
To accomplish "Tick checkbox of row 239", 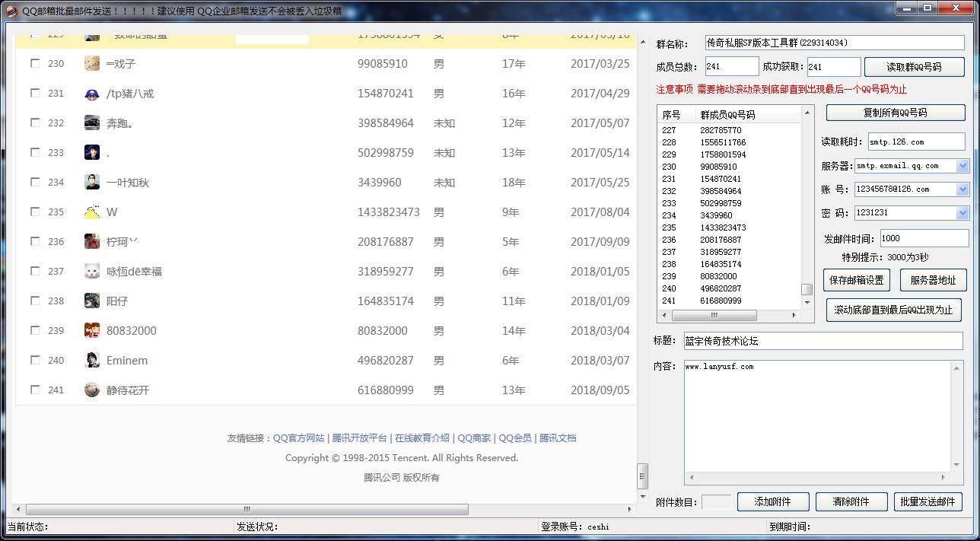I will 35,330.
